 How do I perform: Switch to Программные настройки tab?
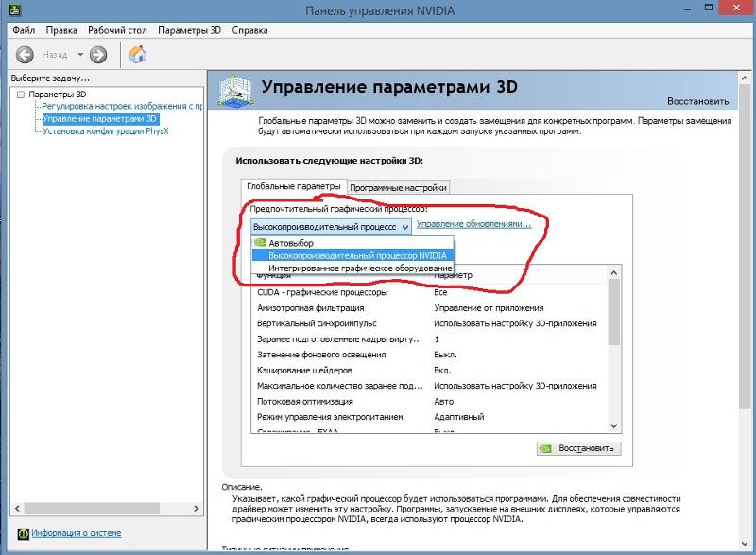point(398,187)
